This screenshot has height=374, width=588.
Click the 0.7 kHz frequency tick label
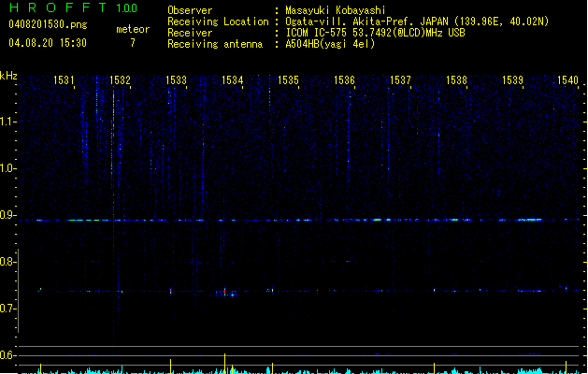(x=7, y=309)
